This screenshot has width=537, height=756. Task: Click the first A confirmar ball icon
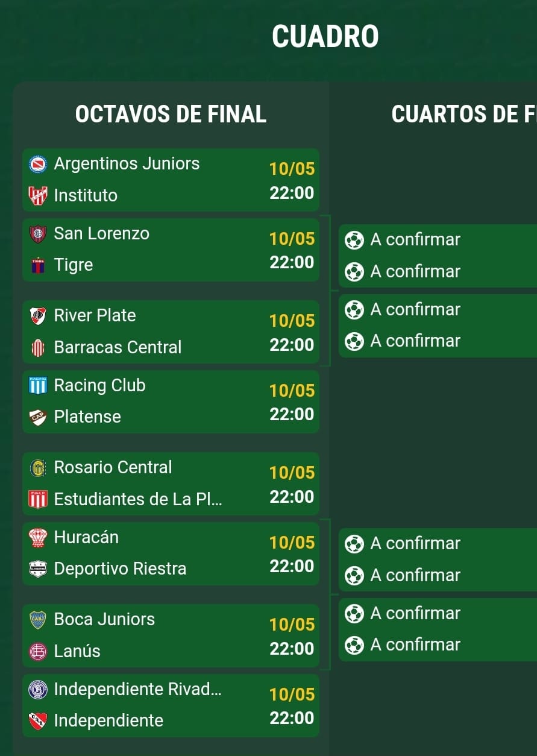354,240
